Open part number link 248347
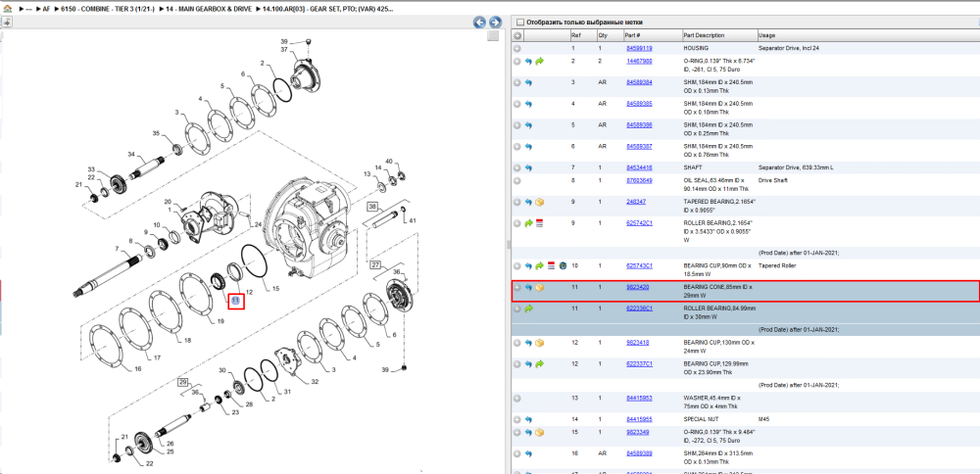980x474 pixels. pyautogui.click(x=635, y=202)
